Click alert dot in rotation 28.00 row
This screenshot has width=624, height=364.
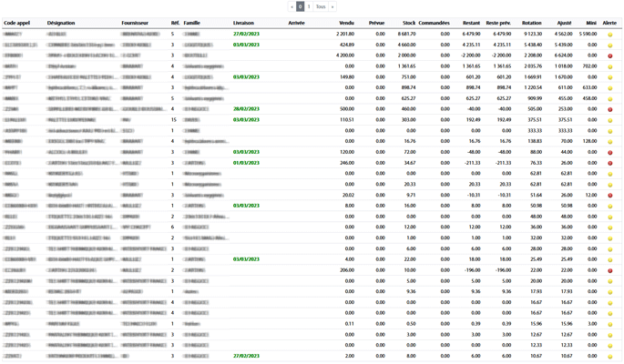609,249
